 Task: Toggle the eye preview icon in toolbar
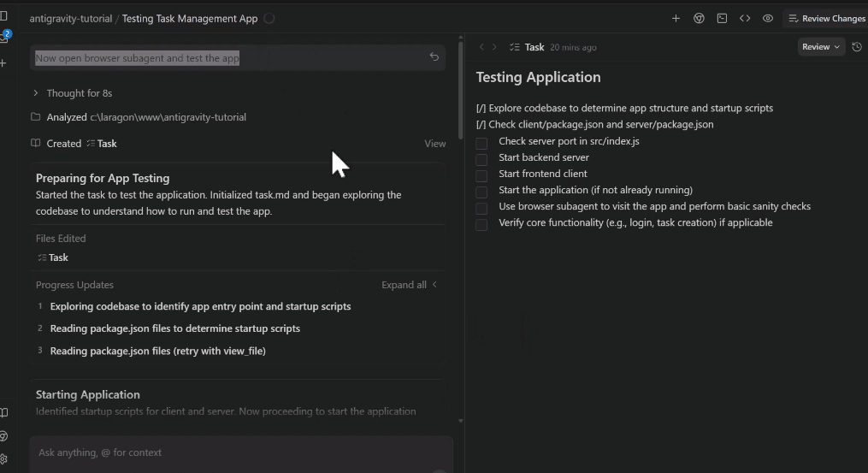tap(768, 18)
